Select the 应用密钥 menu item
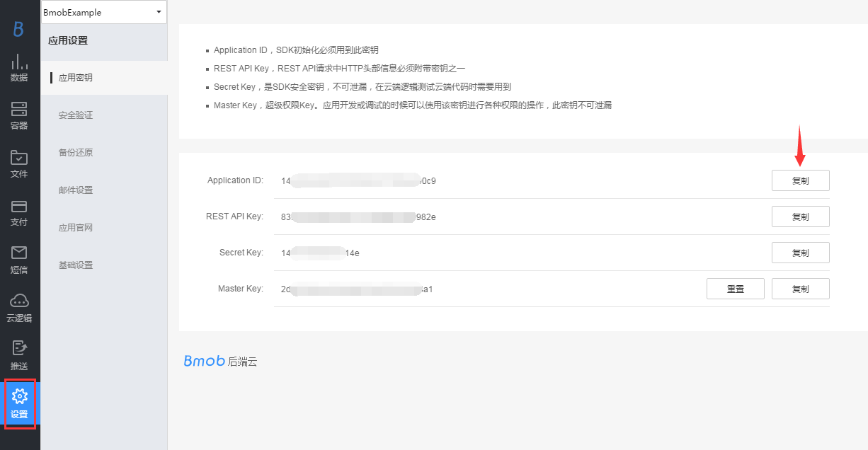 (x=76, y=78)
